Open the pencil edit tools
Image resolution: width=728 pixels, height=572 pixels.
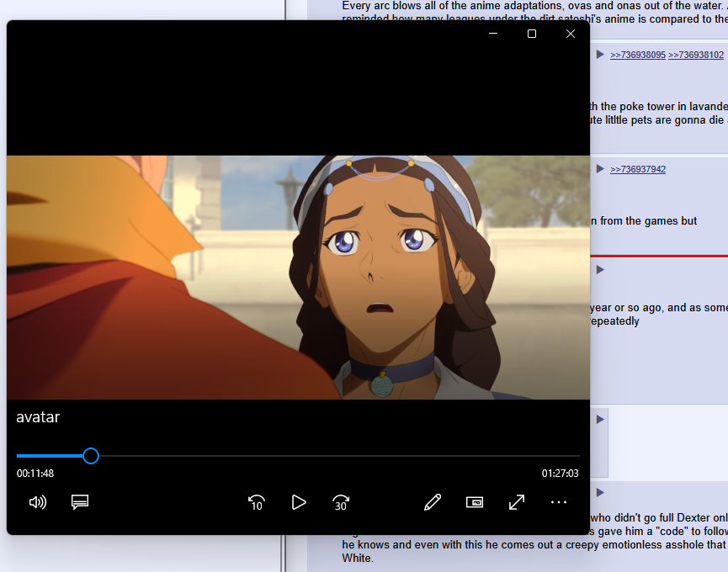433,502
